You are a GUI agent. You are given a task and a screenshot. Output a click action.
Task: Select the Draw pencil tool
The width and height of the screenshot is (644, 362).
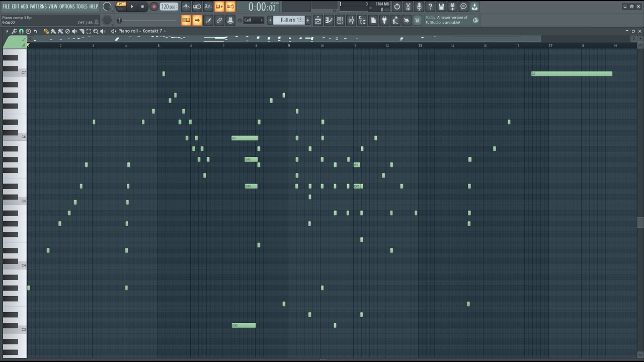coord(46,31)
